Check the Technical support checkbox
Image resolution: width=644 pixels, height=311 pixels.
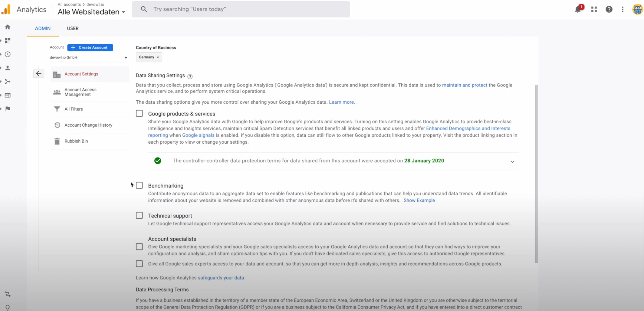click(x=139, y=215)
